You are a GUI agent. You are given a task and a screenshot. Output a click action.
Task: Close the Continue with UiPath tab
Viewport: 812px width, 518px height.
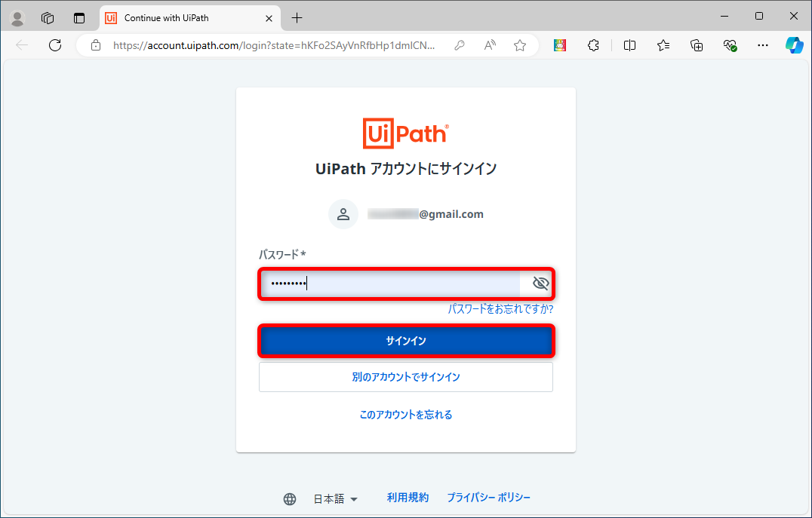269,19
